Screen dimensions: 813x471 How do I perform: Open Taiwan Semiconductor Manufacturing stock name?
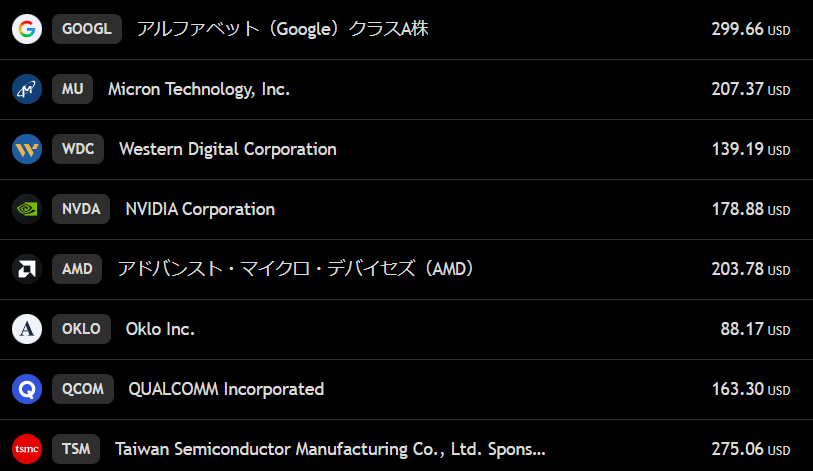coord(330,449)
